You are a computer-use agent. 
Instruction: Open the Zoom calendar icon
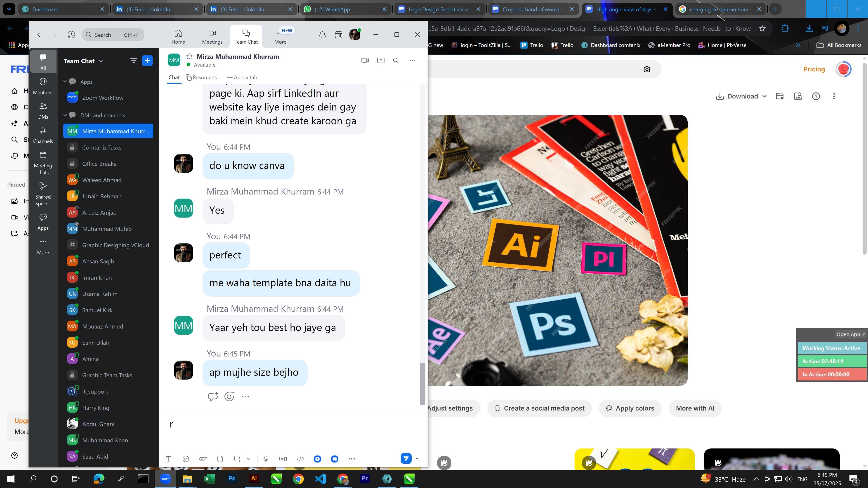339,35
